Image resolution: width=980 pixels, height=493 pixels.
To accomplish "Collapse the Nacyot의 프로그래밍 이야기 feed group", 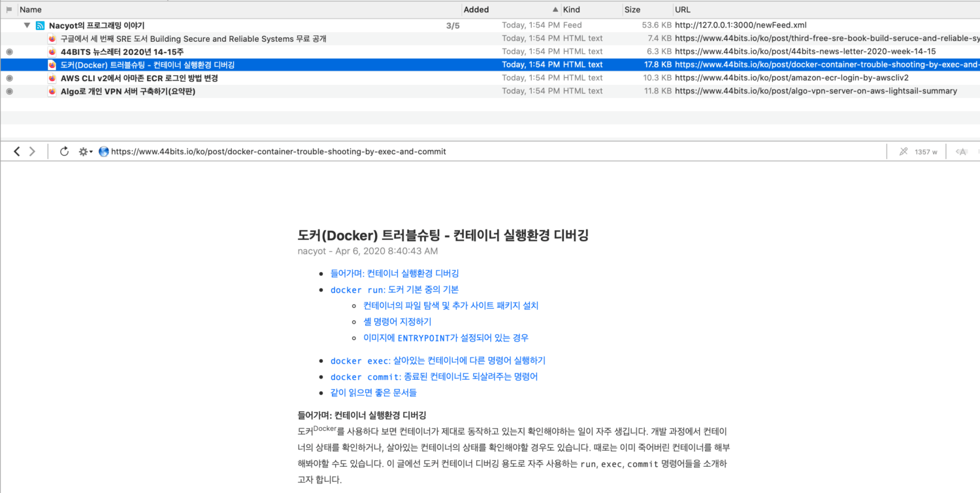I will [27, 25].
